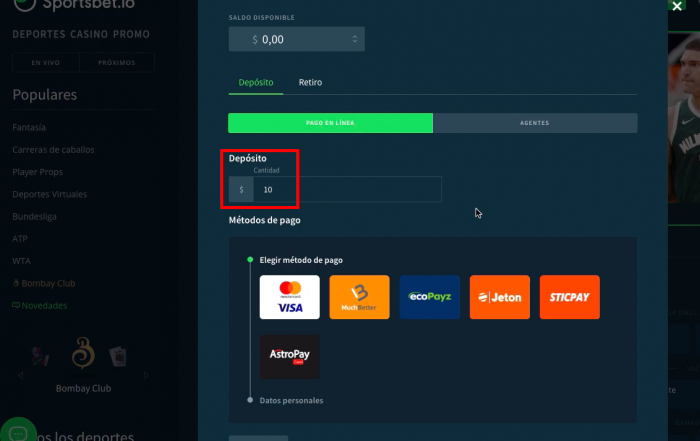Open the balance currency dropdown

pyautogui.click(x=296, y=39)
